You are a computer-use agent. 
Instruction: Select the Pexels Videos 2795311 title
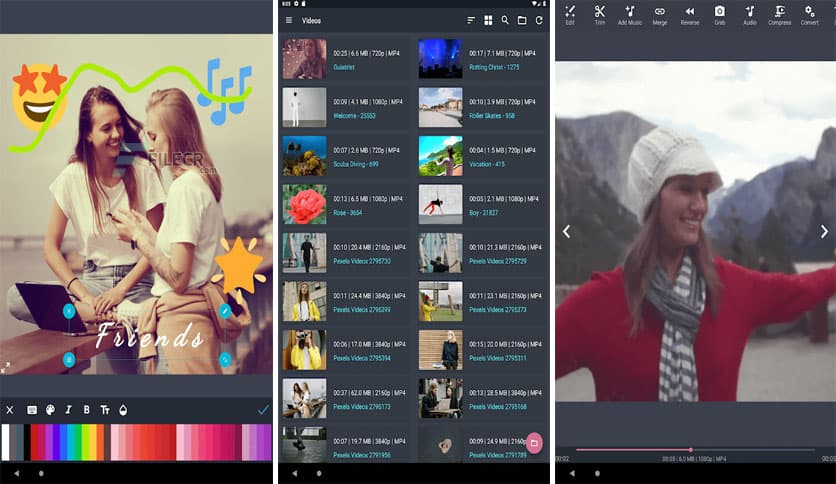(497, 358)
